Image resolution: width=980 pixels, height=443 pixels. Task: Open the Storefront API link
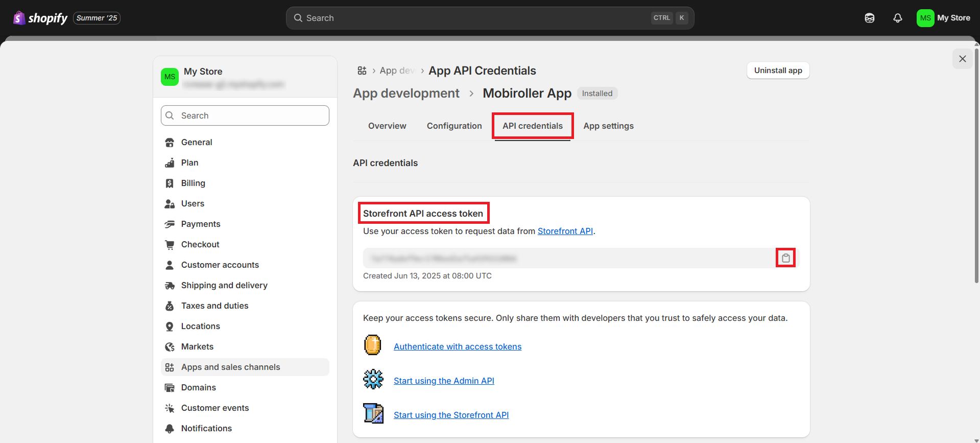(565, 231)
